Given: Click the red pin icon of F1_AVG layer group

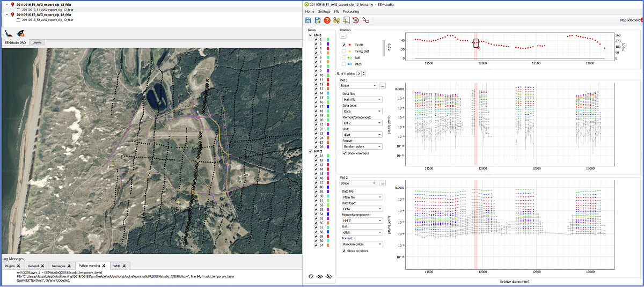Looking at the screenshot, I should [13, 4].
